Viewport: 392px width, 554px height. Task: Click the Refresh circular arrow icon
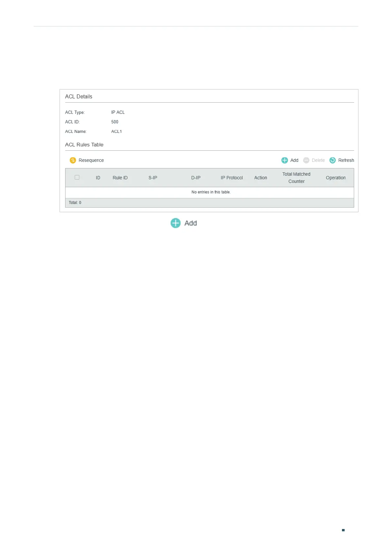332,160
